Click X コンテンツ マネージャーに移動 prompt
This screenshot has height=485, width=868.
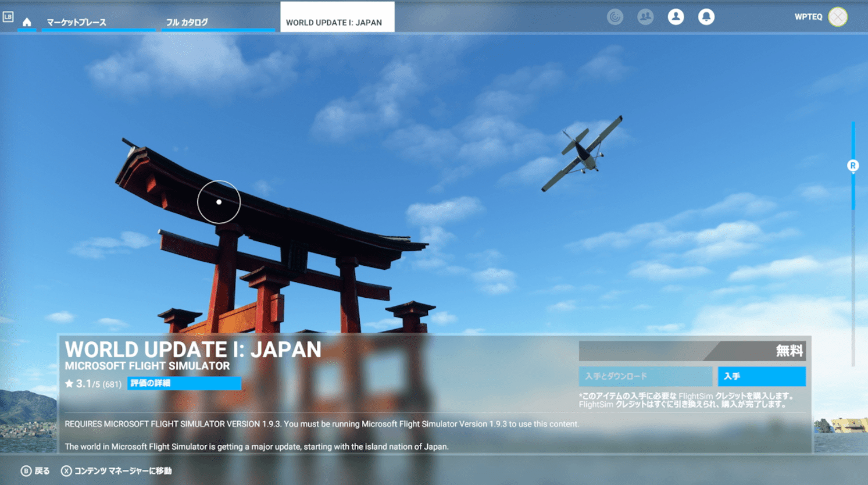click(116, 471)
